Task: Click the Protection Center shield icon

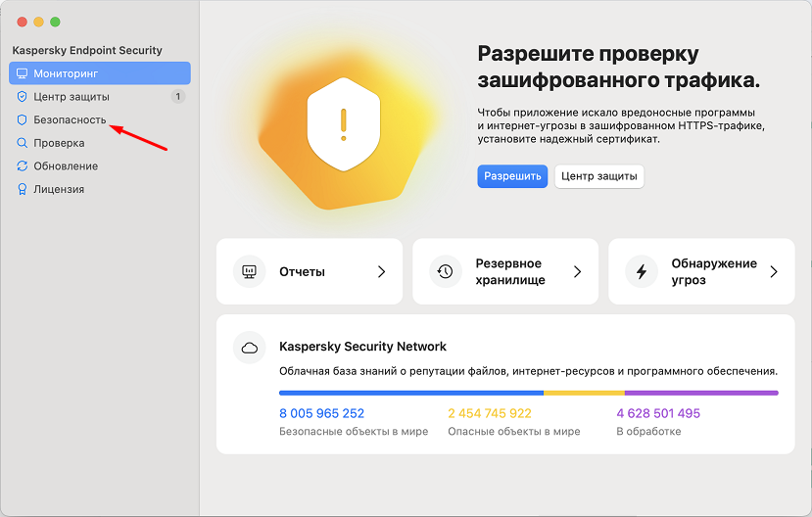Action: click(x=23, y=97)
